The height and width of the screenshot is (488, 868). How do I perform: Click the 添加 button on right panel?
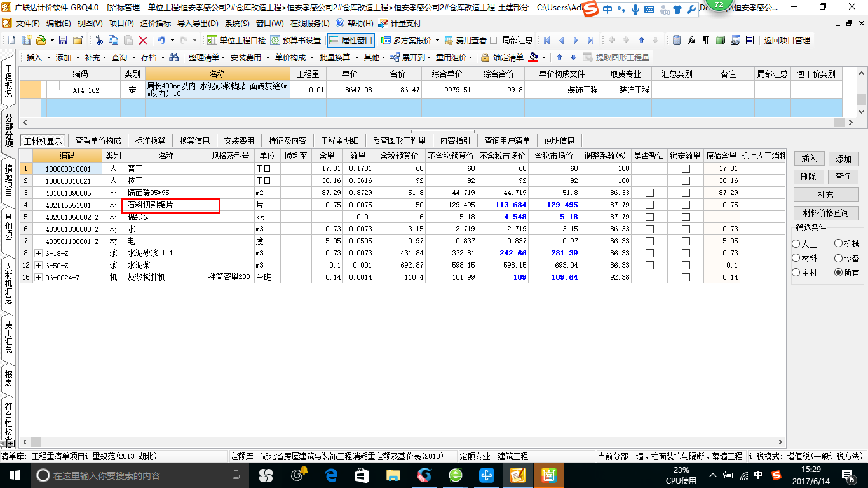(x=843, y=159)
